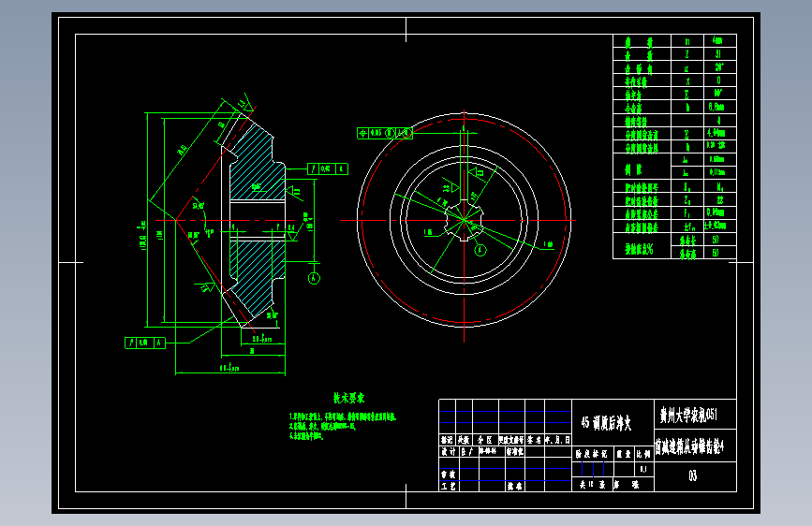Click the α symbol cell in parameter table

coord(687,67)
